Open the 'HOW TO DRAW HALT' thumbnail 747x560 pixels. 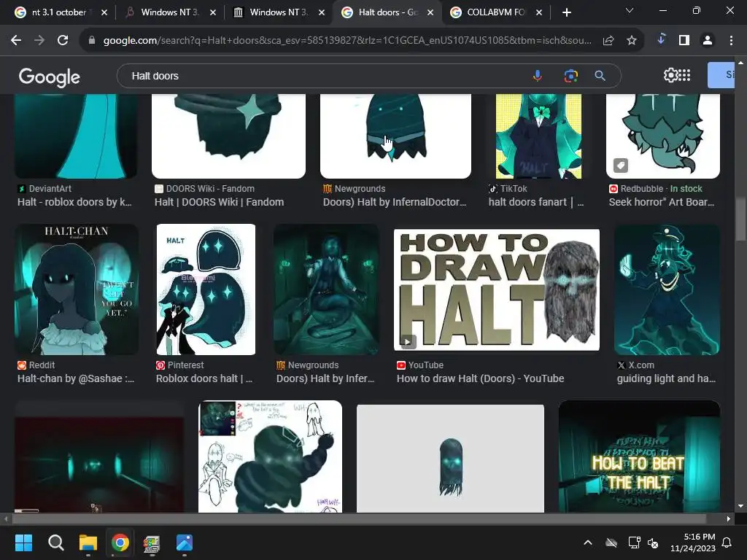[x=496, y=289]
